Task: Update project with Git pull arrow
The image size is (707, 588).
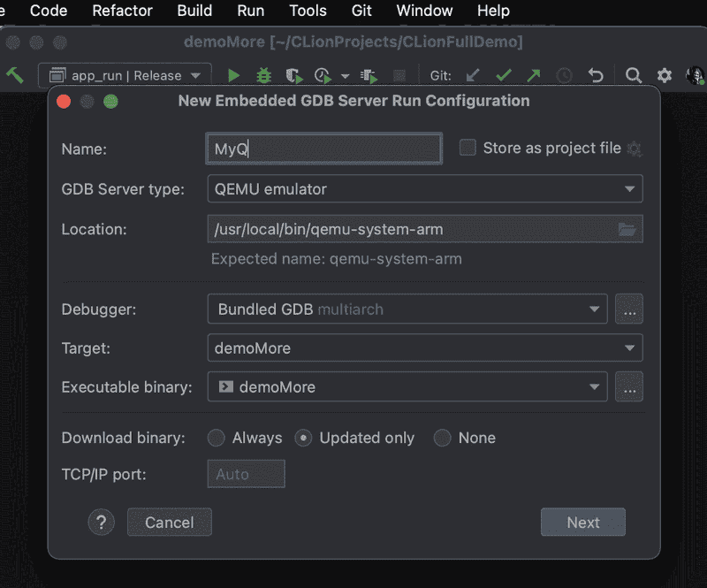Action: coord(473,75)
